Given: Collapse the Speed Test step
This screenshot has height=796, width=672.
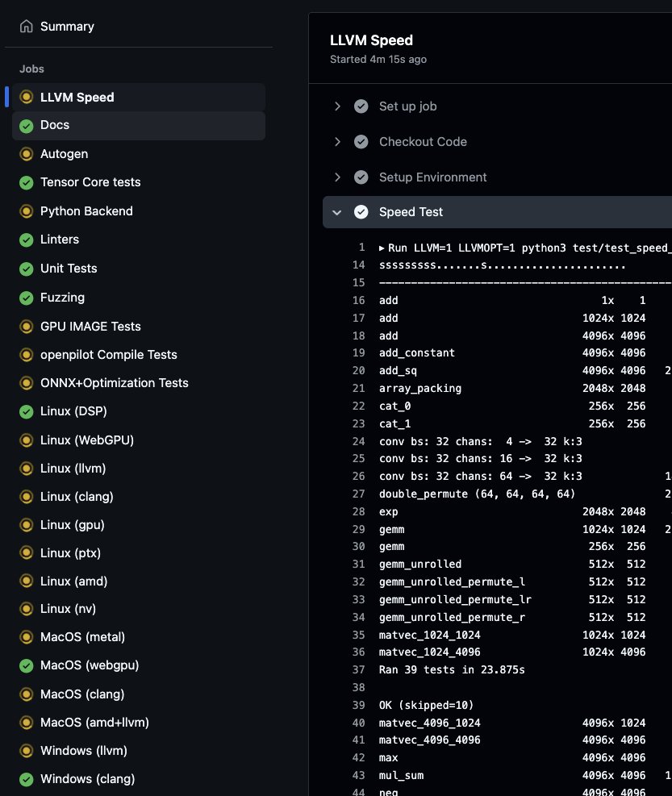Looking at the screenshot, I should [336, 212].
